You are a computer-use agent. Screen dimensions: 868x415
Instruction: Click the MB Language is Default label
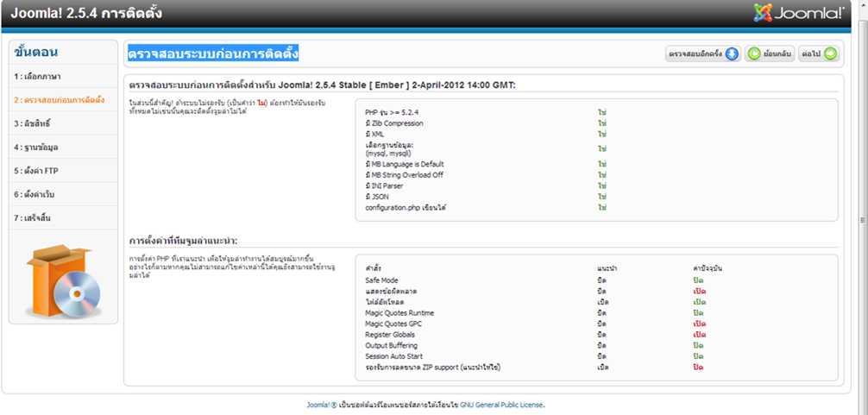tap(405, 164)
